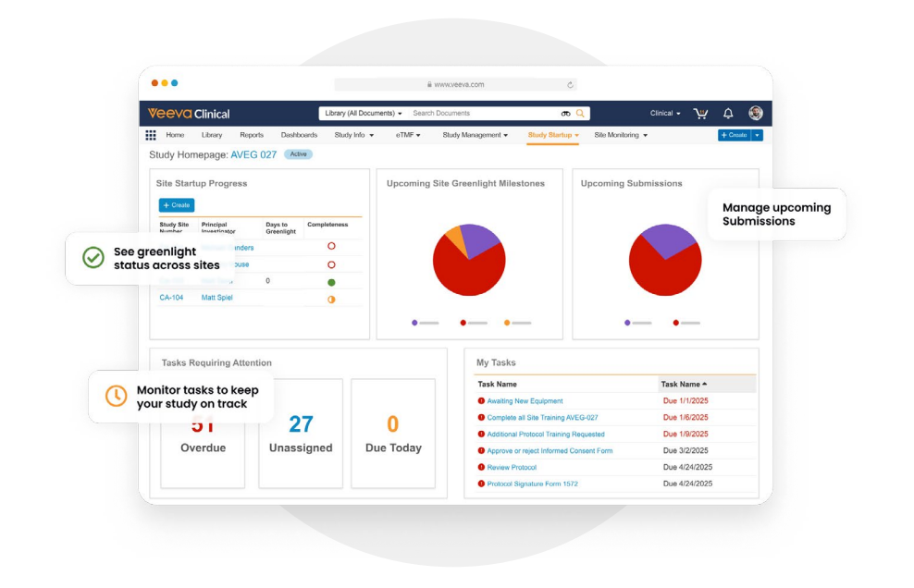
Task: Reload page with browser refresh icon
Action: tap(570, 85)
